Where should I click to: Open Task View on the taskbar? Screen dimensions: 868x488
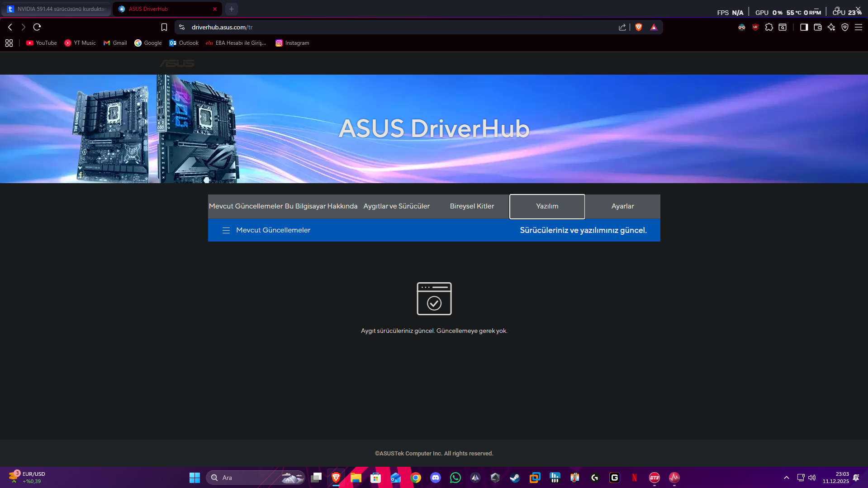316,478
